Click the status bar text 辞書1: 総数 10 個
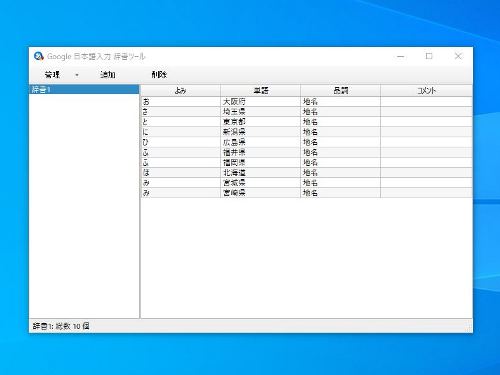 [61, 326]
